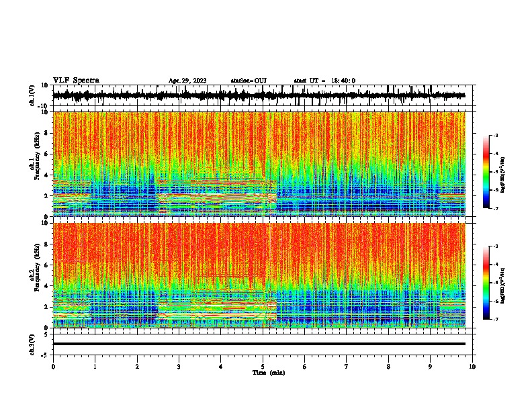Click the time axis tick label 10
Screen dimensions: 532x411
[472, 367]
